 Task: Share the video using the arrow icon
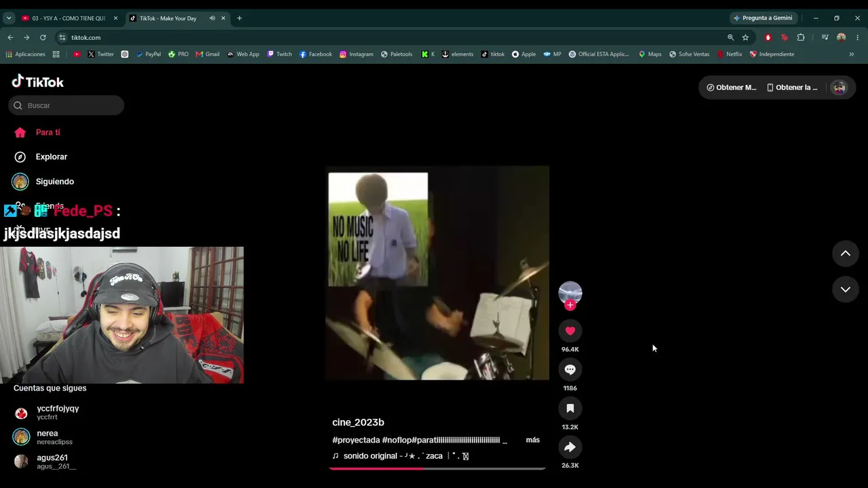click(570, 447)
